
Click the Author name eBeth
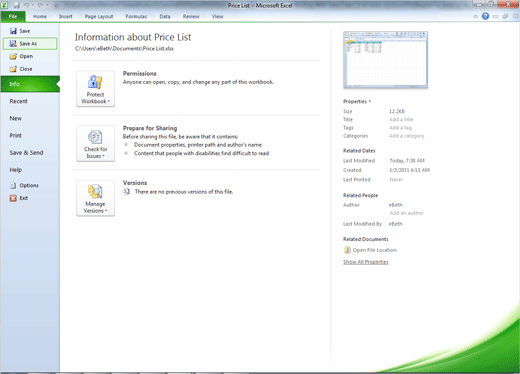[x=396, y=205]
